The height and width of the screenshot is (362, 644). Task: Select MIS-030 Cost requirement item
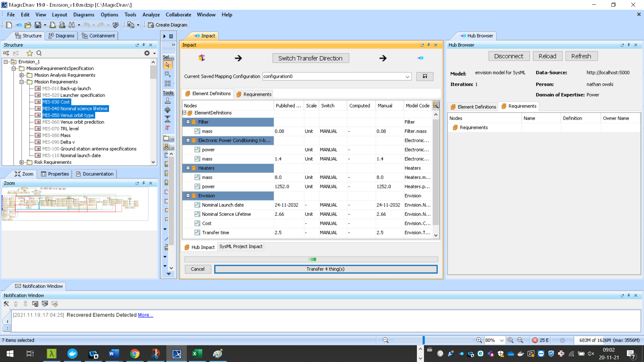(56, 102)
